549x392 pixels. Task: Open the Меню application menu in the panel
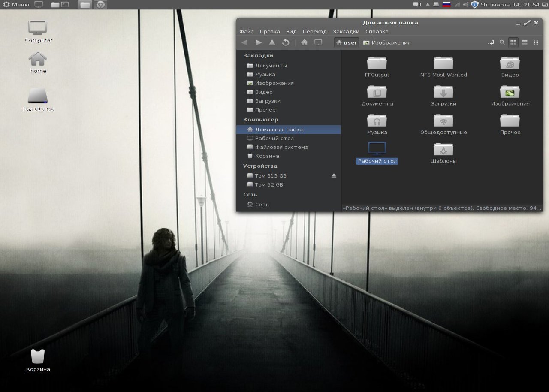pyautogui.click(x=16, y=5)
